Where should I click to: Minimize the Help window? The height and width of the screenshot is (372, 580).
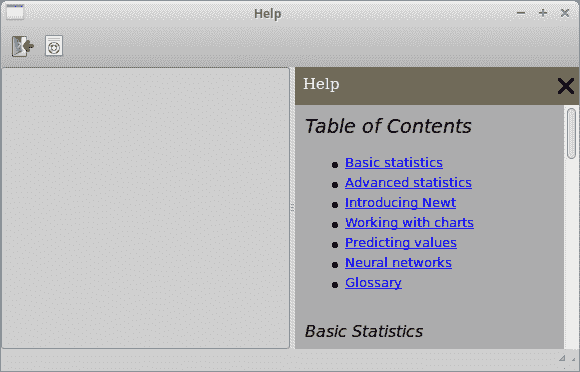coord(521,13)
